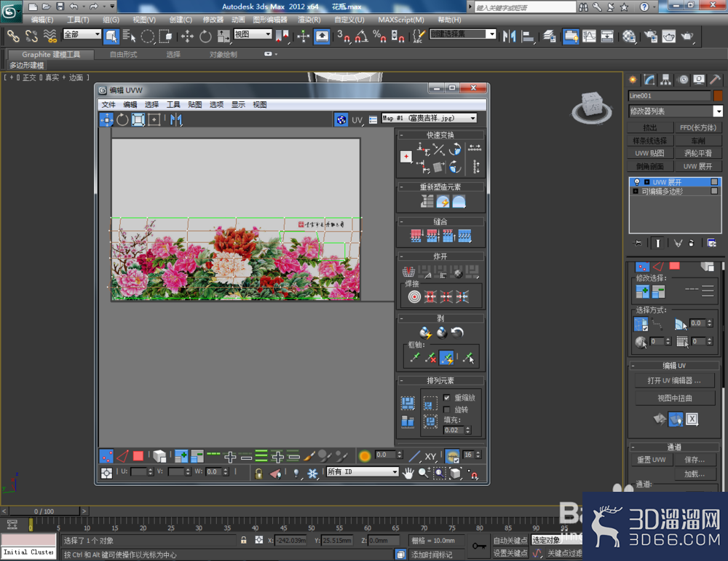Viewport: 728px width, 561px height.
Task: Open the 视图 reference coordinate dropdown
Action: 253,34
